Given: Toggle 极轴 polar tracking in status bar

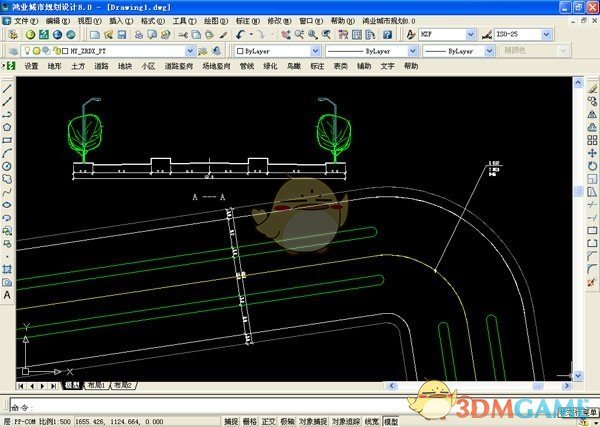Looking at the screenshot, I should (x=287, y=422).
